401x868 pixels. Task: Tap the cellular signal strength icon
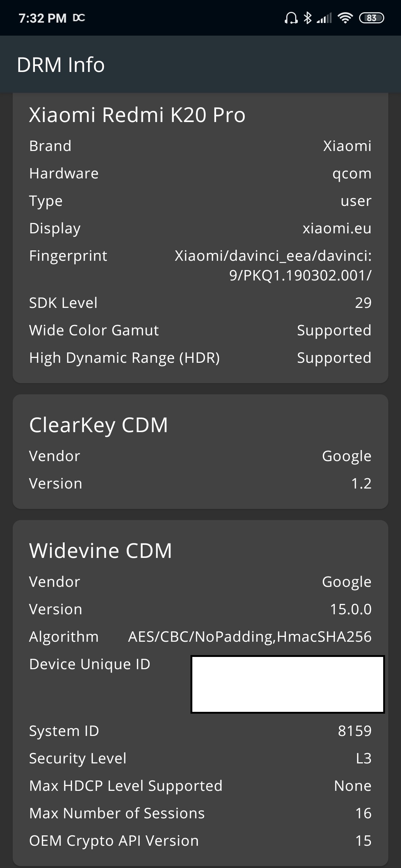[x=324, y=18]
